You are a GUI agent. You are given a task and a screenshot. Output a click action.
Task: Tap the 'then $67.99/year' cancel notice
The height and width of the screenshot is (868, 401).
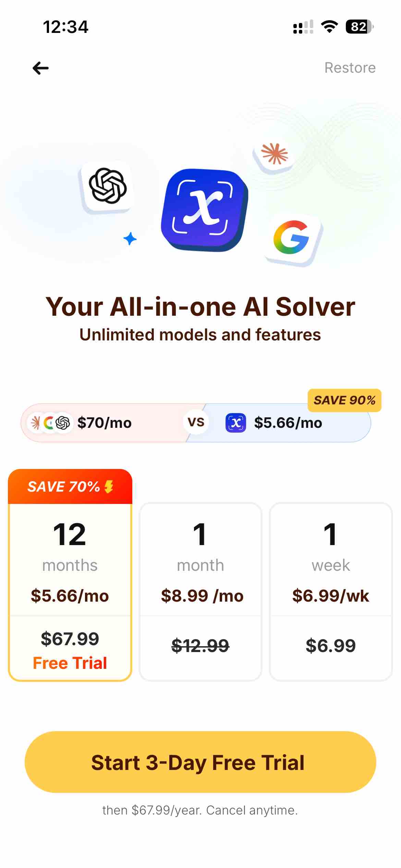pyautogui.click(x=200, y=810)
